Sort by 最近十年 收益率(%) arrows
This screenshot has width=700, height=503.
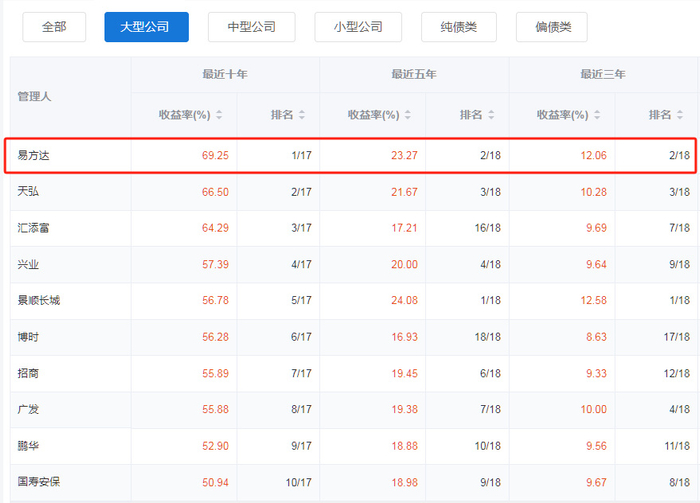(x=219, y=115)
